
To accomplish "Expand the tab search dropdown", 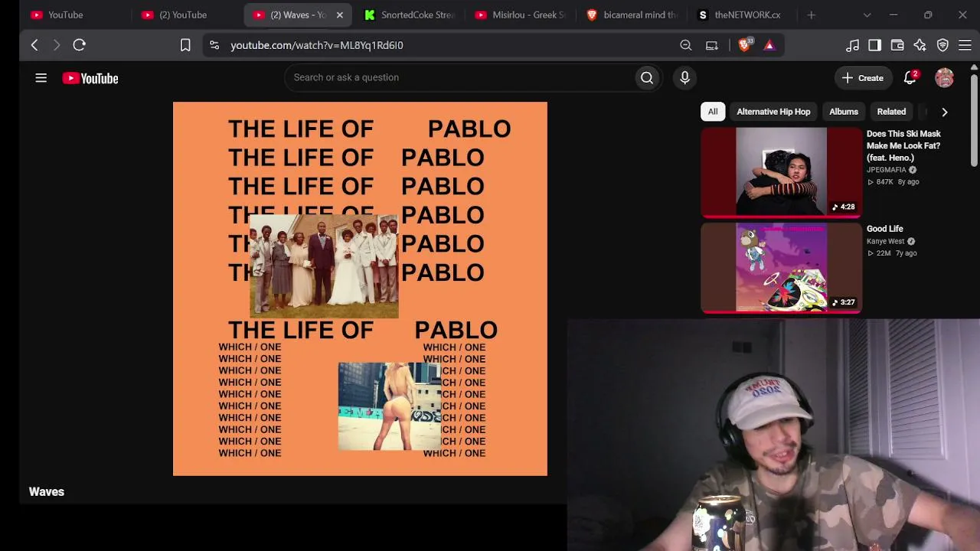I will [x=867, y=15].
